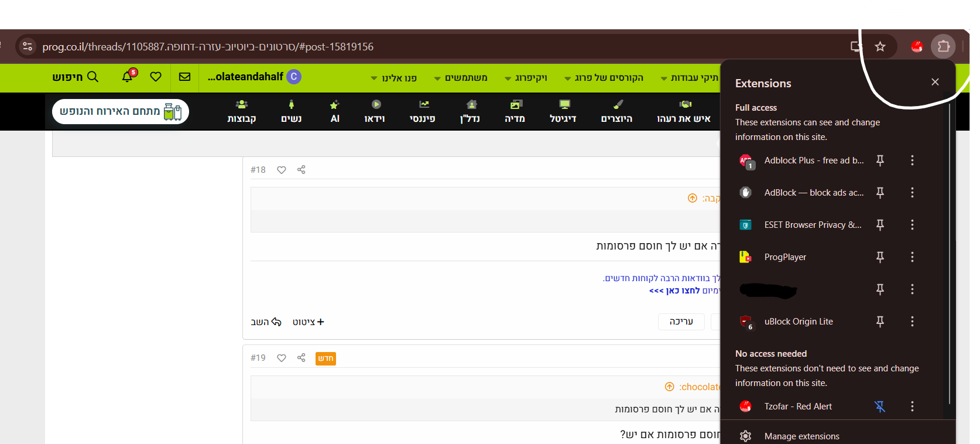Click the #19 post number link
The image size is (980, 444).
258,358
